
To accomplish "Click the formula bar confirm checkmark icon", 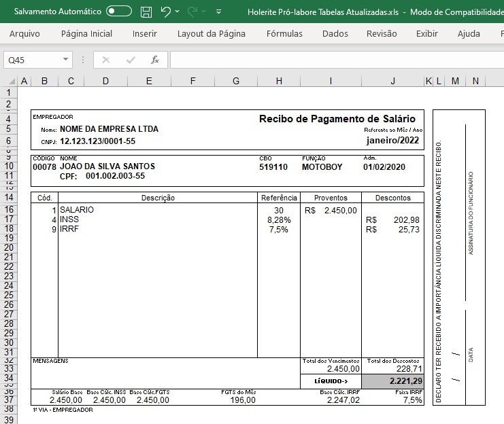I will (x=131, y=60).
